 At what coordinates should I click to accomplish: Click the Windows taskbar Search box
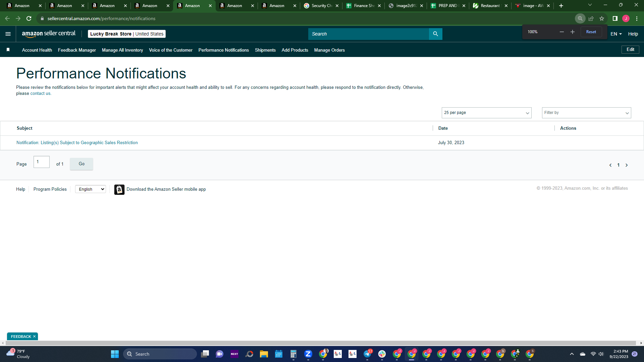(160, 354)
